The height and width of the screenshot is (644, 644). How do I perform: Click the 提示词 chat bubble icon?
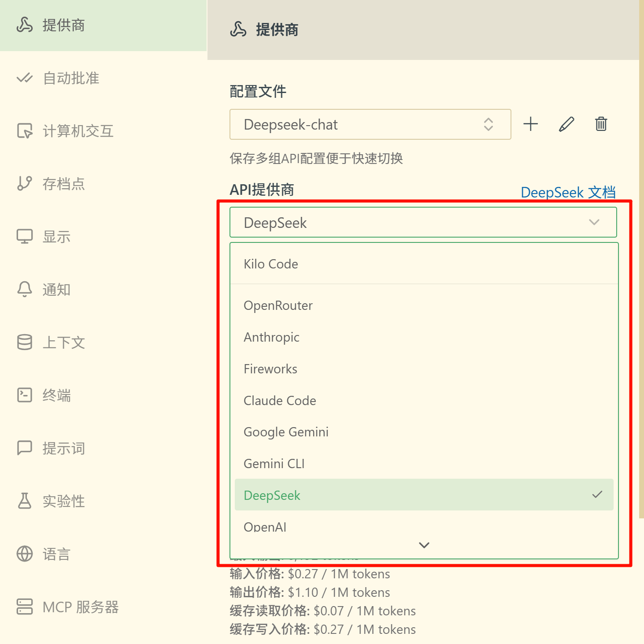point(25,448)
